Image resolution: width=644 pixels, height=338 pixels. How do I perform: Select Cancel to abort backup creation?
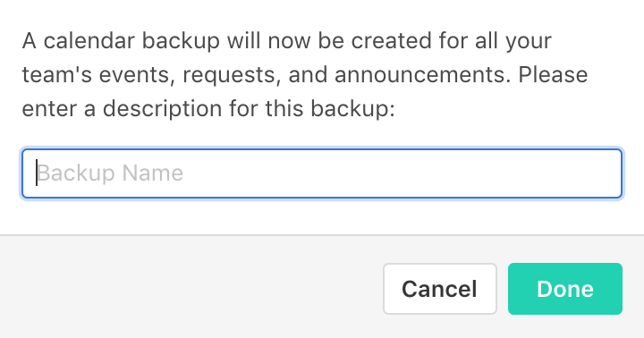click(x=440, y=289)
